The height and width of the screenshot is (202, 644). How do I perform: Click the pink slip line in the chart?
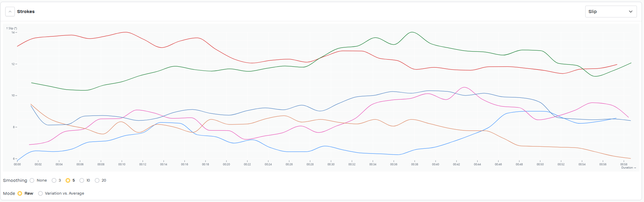[464, 87]
